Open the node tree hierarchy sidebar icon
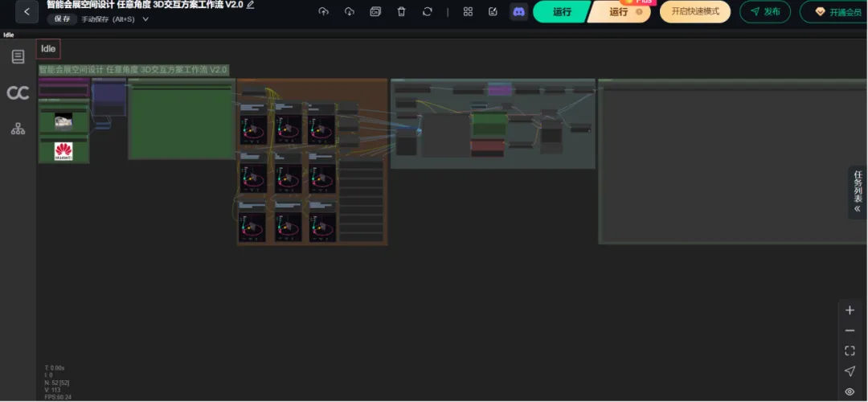The width and height of the screenshot is (868, 402). click(x=18, y=129)
